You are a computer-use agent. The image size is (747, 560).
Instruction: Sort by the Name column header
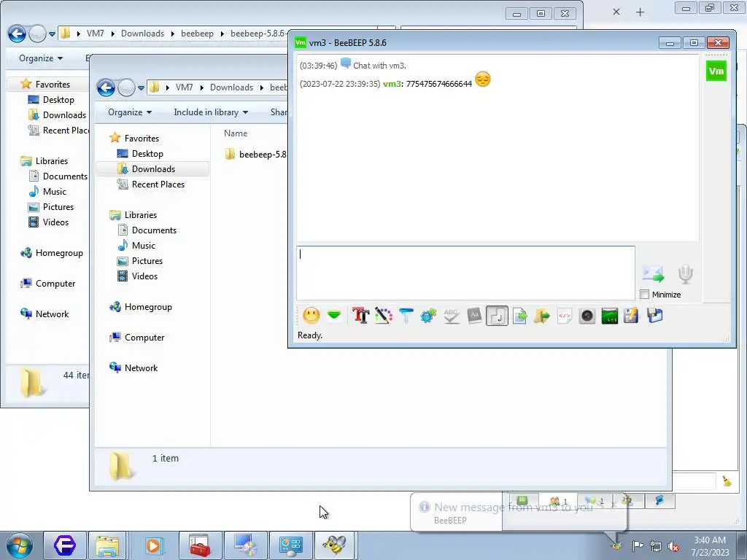pyautogui.click(x=236, y=133)
